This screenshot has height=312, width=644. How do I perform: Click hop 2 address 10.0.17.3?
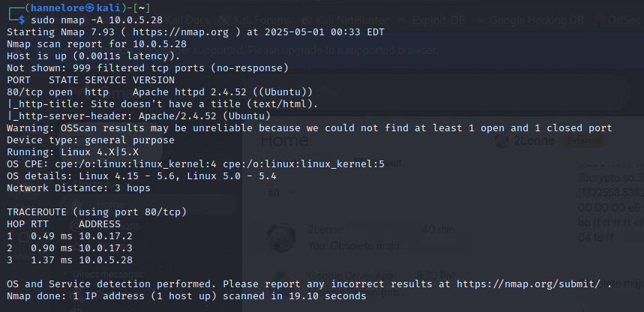[105, 248]
